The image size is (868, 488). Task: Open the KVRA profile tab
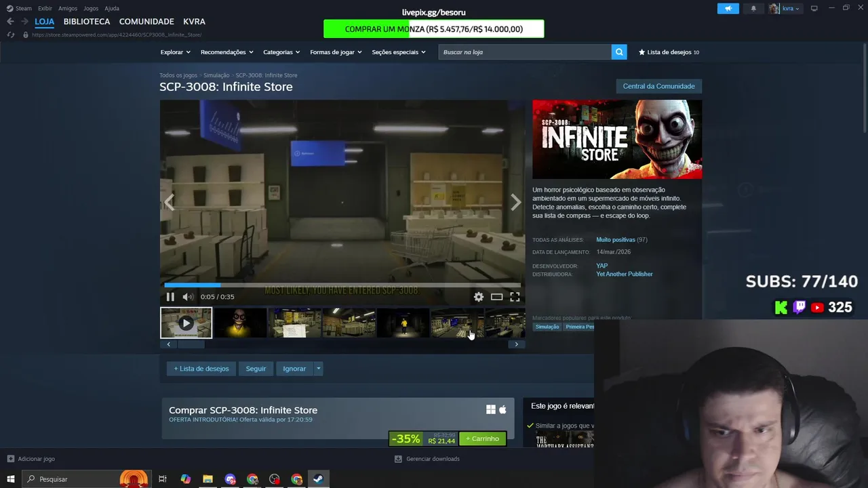(x=194, y=21)
